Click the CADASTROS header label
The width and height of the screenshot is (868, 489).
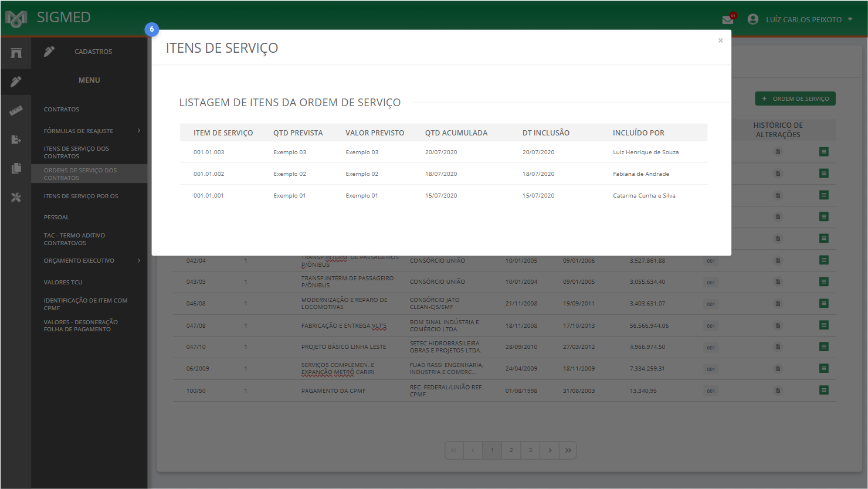click(93, 52)
